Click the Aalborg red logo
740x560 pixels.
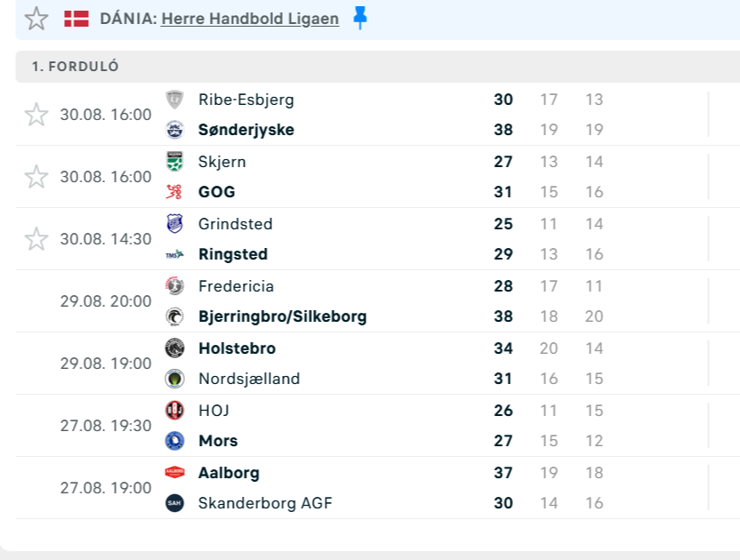(x=175, y=473)
